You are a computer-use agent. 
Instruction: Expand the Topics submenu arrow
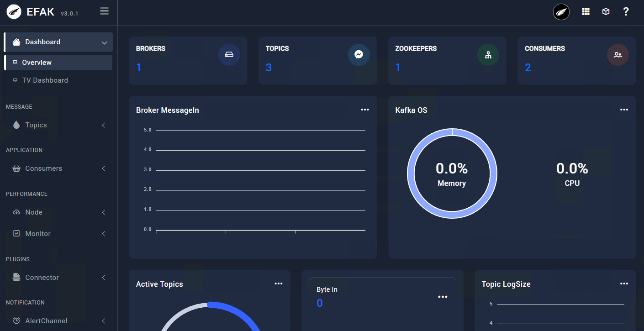point(104,125)
